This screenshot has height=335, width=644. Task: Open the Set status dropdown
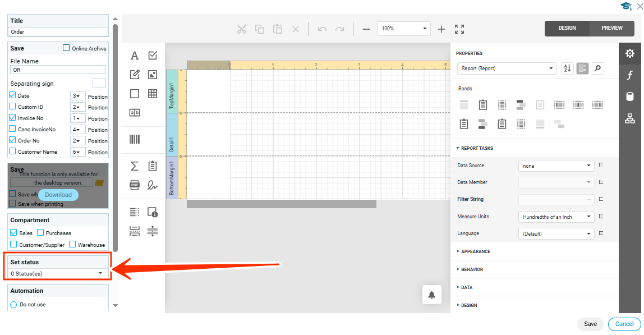(x=58, y=273)
